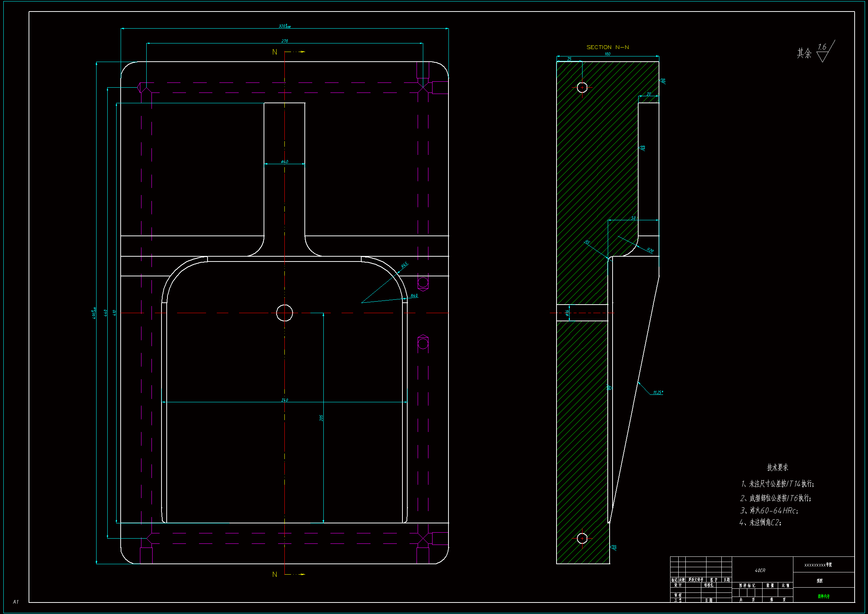The image size is (868, 614).
Task: Select the 淬火60-64HRc requirement line
Action: tap(769, 510)
